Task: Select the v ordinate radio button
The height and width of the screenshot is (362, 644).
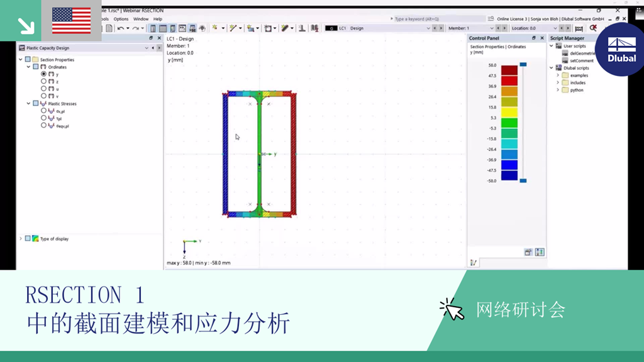Action: [43, 96]
